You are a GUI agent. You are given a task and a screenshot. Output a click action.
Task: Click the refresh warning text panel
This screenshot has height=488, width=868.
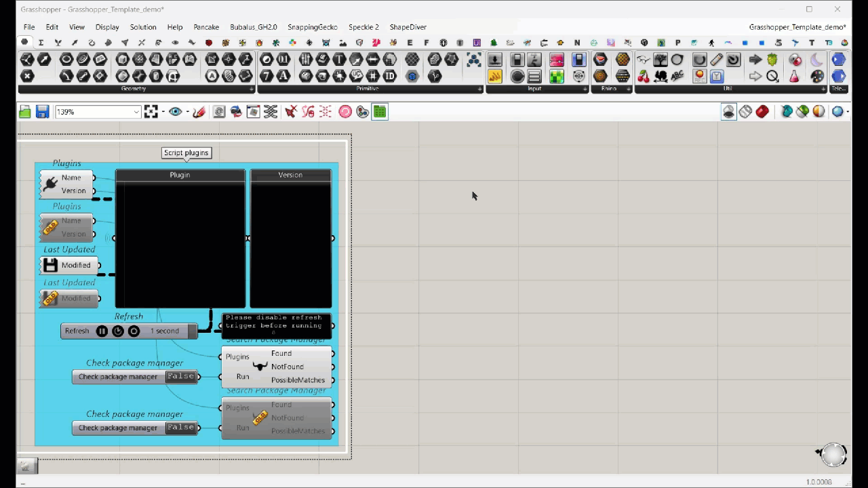[x=277, y=325]
